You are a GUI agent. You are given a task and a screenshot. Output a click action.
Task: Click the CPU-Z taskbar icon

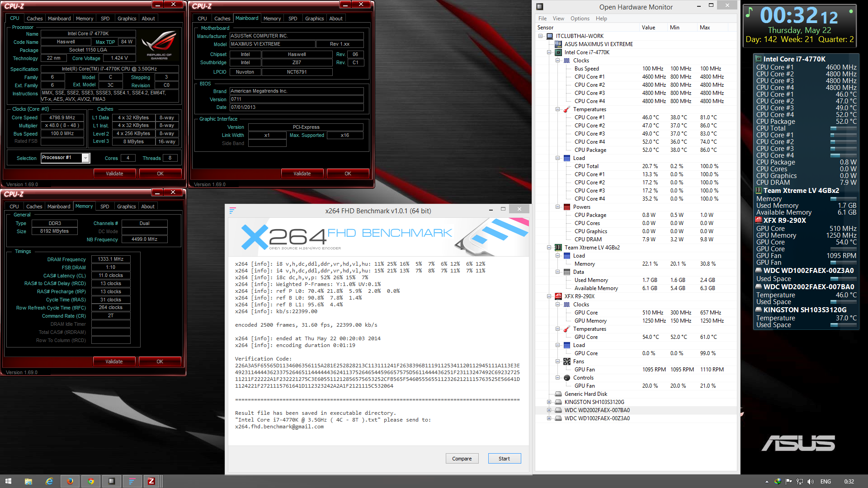pos(151,481)
